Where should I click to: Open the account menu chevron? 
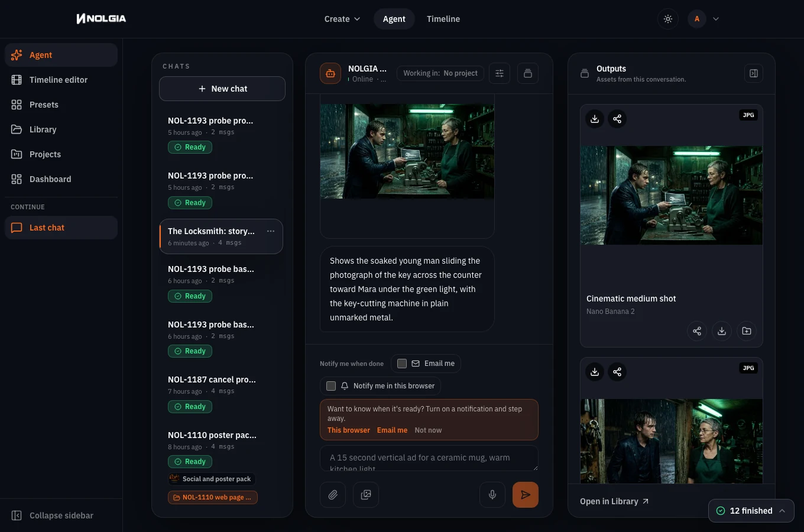(716, 19)
